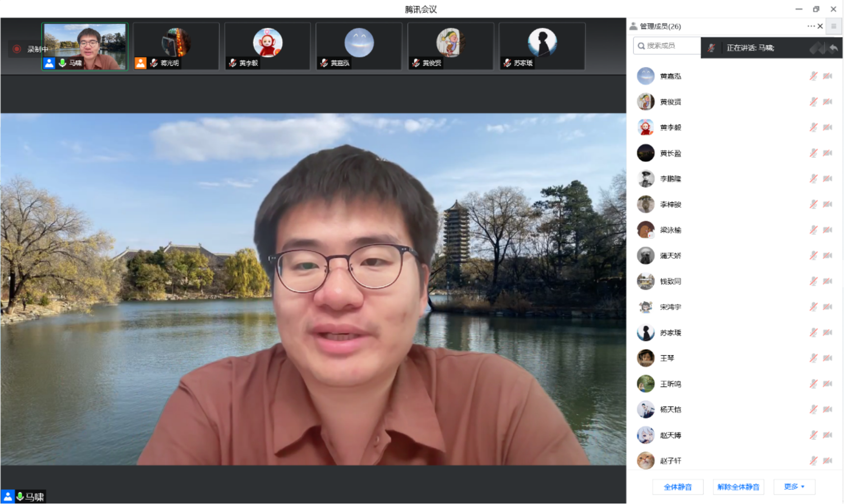Toggle camera for 黄俊贤 in member list
The image size is (844, 504).
(x=827, y=102)
